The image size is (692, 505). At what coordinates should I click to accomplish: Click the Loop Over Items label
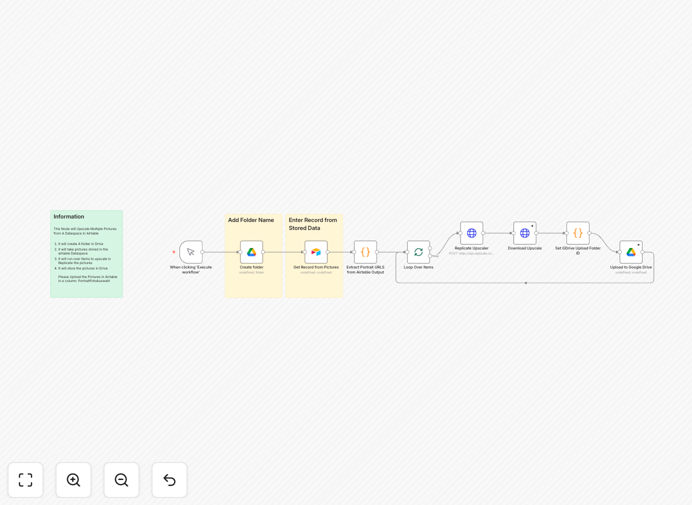[418, 268]
